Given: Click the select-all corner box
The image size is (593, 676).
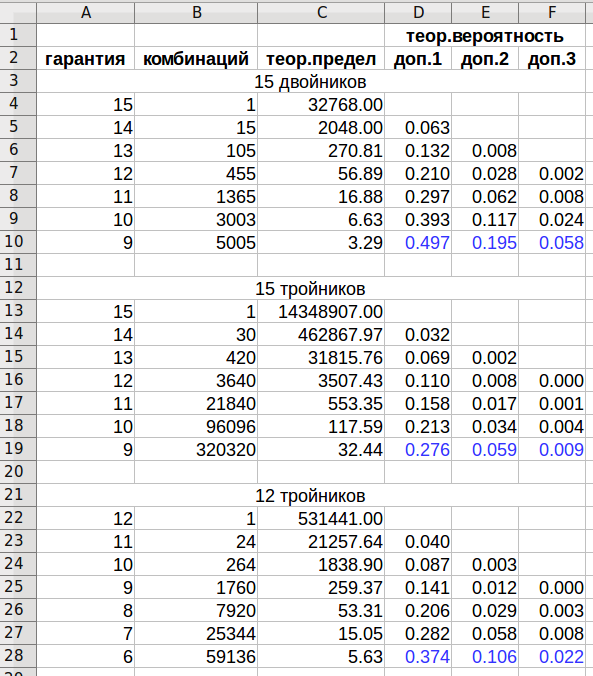Looking at the screenshot, I should tap(18, 13).
